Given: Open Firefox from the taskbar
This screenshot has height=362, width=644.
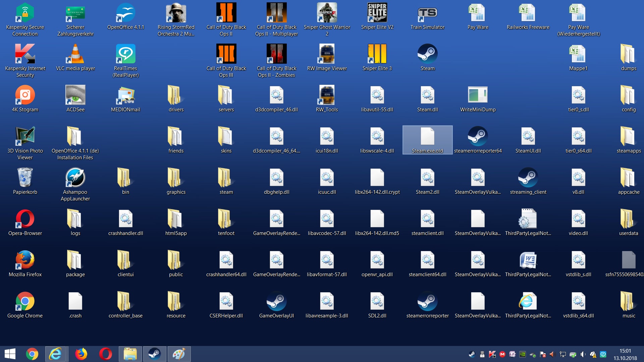Looking at the screenshot, I should [x=81, y=354].
